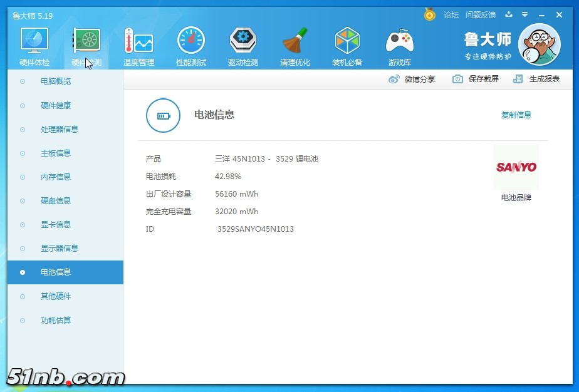Expand the main menu dropdown arrow
Viewport: 579px width, 392px height.
pos(524,14)
